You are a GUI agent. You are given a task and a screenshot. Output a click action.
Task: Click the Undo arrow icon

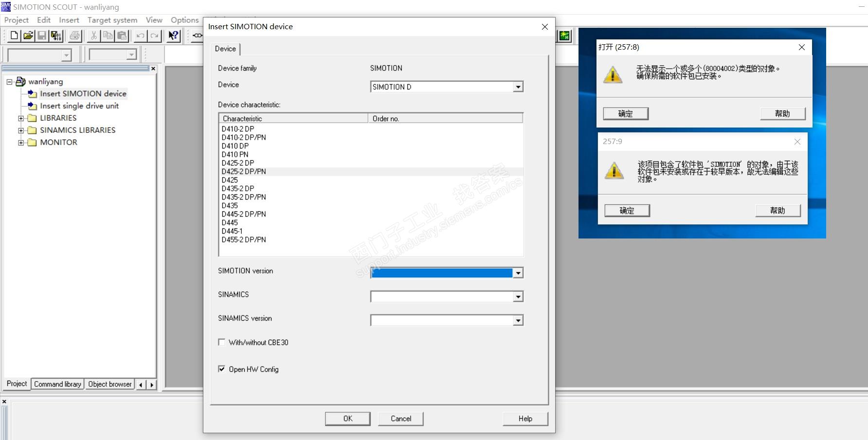[141, 36]
